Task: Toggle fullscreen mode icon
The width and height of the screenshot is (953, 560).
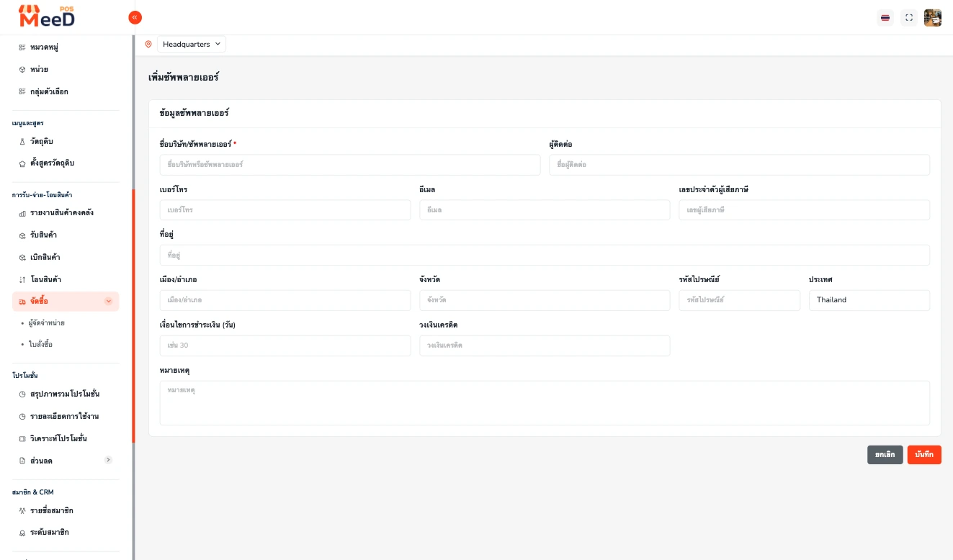Action: (909, 18)
